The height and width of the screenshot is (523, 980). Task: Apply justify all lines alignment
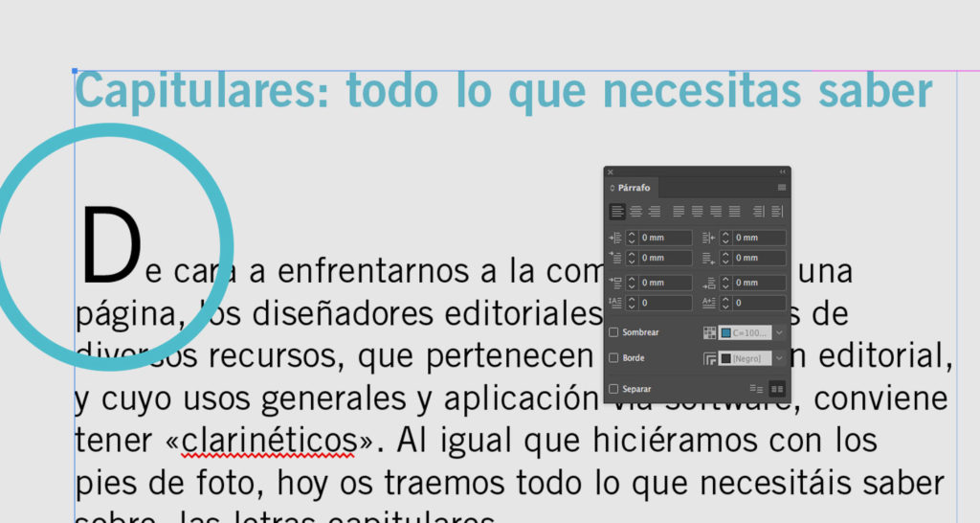734,212
